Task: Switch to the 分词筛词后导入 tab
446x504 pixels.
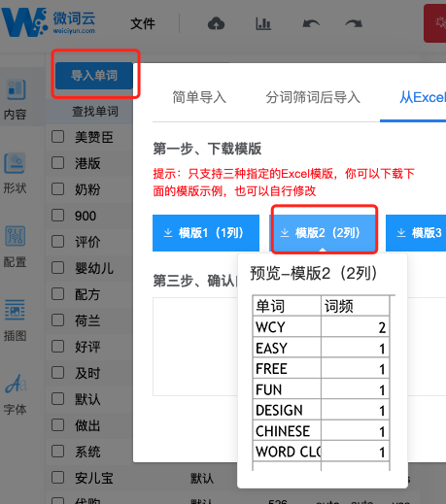Action: pyautogui.click(x=313, y=97)
